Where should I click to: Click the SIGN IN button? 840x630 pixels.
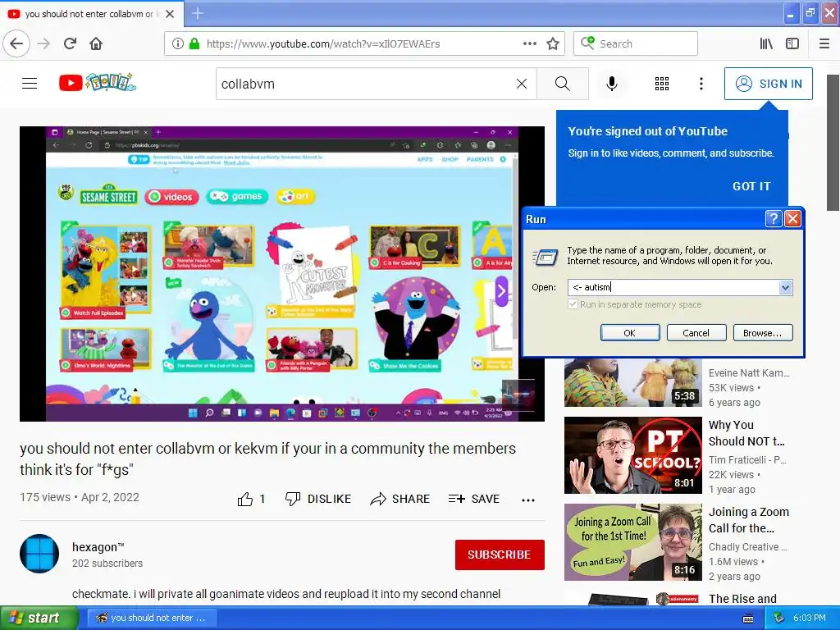click(x=768, y=84)
